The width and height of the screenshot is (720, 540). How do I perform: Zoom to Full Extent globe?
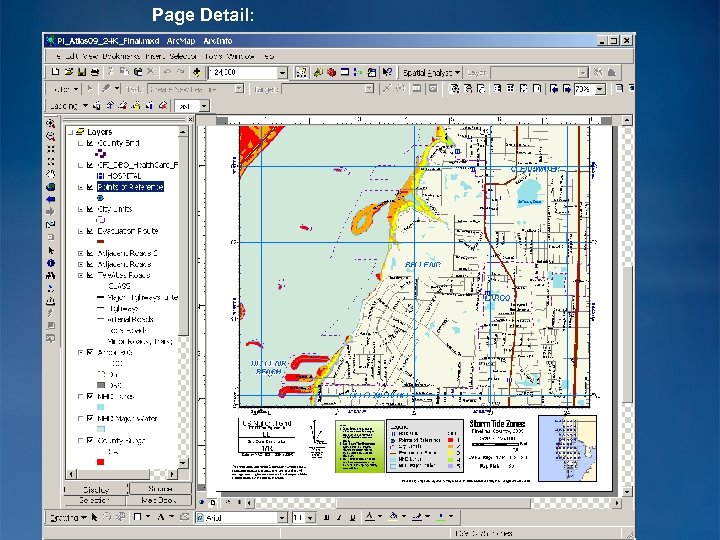tap(51, 187)
